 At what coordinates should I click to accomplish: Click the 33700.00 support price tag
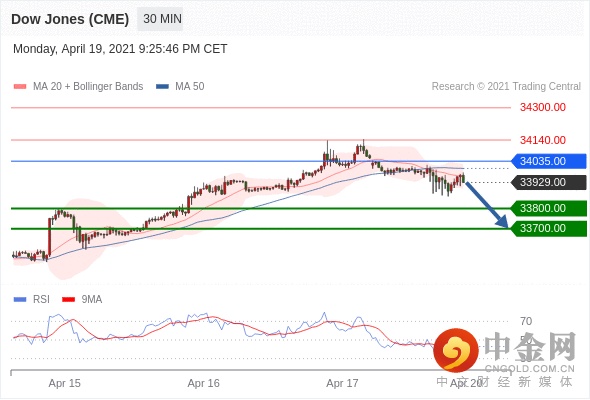(549, 228)
